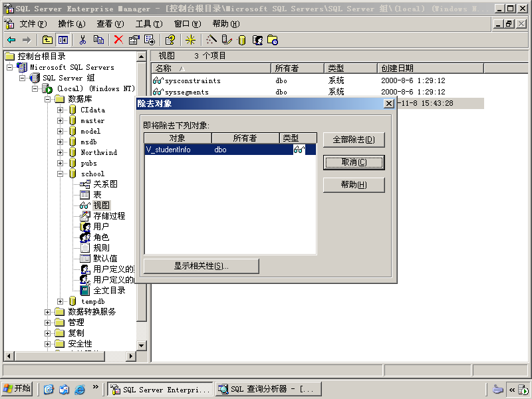The image size is (532, 399).
Task: Expand the CIdata database
Action: tap(60, 110)
